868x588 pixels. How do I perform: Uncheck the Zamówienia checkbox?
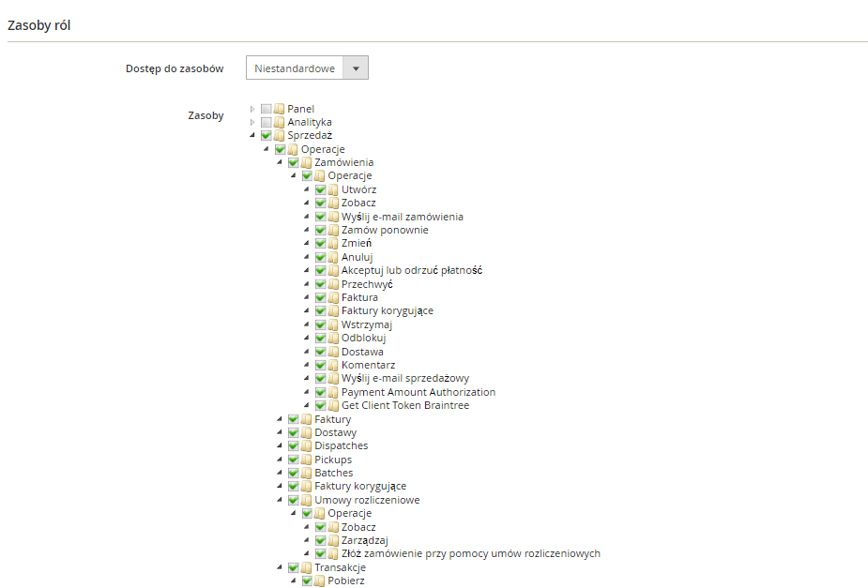pyautogui.click(x=294, y=162)
